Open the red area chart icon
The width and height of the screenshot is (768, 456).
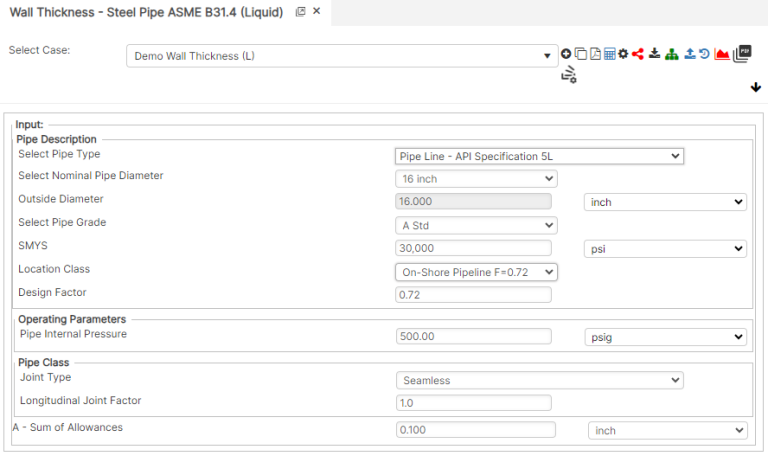pos(721,54)
